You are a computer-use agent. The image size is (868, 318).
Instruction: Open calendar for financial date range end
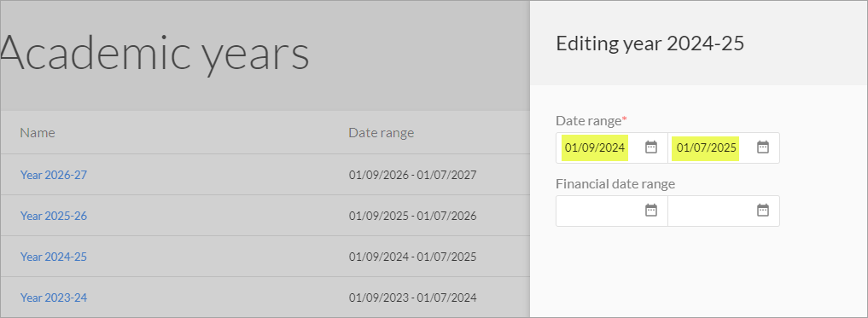pos(763,211)
